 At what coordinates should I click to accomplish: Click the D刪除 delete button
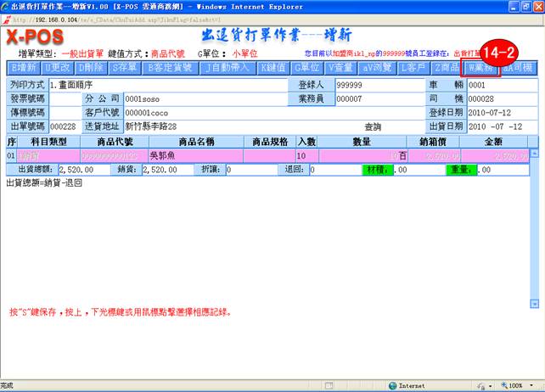[92, 67]
